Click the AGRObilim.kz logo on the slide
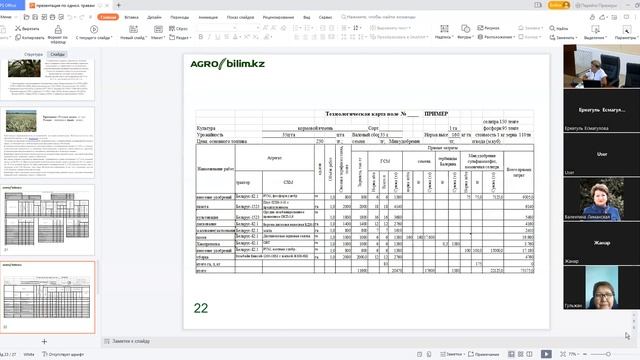The width and height of the screenshot is (640, 360). (227, 64)
